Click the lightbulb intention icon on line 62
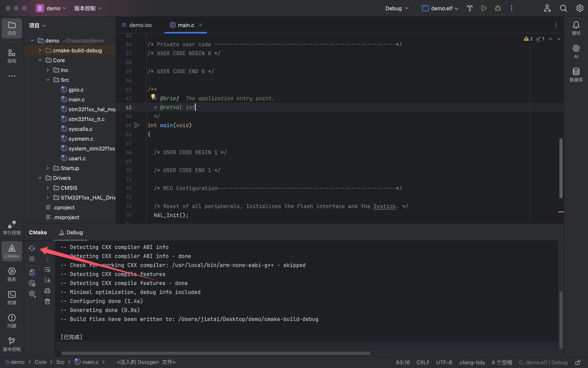Screen dimensions: 588x368 point(153,97)
